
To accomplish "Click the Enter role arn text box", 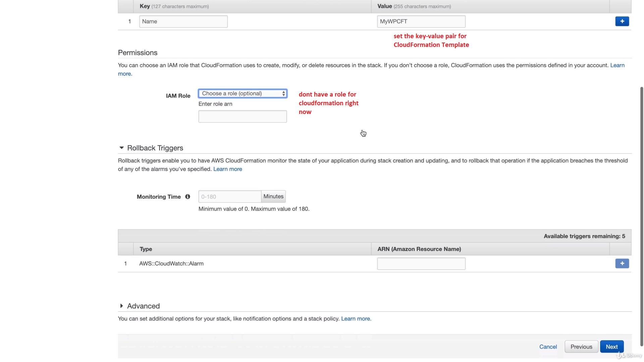I will coord(243,116).
